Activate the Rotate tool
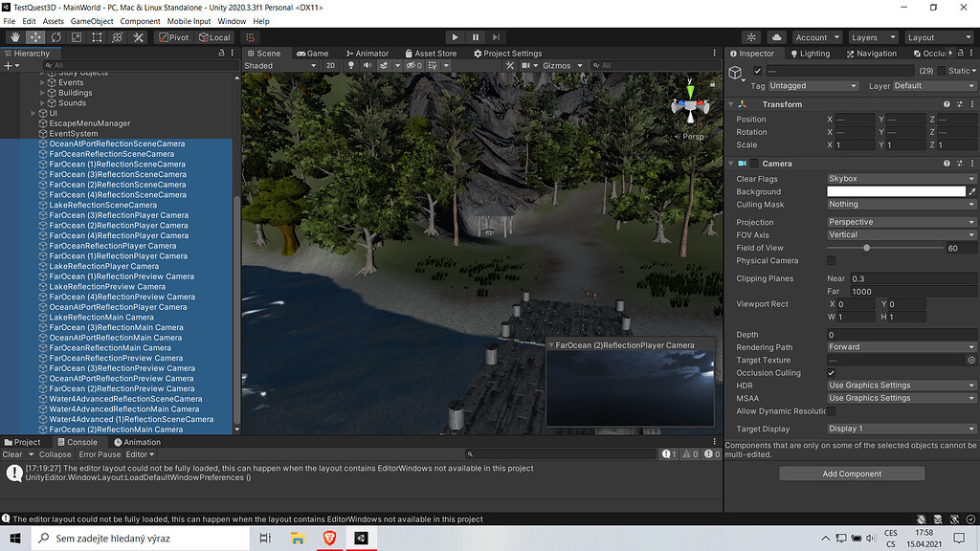Image resolution: width=980 pixels, height=551 pixels. tap(56, 37)
